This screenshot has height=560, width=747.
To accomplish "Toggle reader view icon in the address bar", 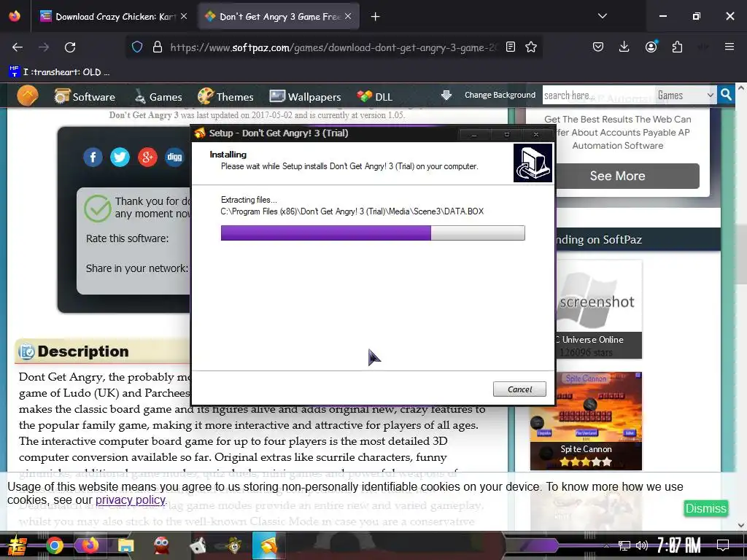I will tap(510, 47).
